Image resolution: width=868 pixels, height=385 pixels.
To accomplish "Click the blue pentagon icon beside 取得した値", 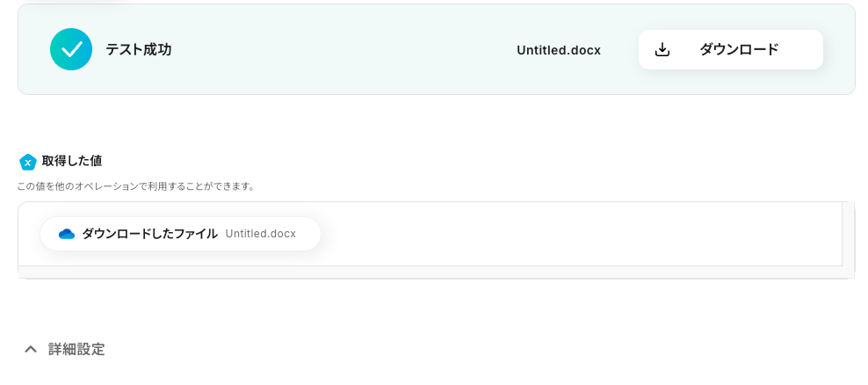I will point(28,162).
